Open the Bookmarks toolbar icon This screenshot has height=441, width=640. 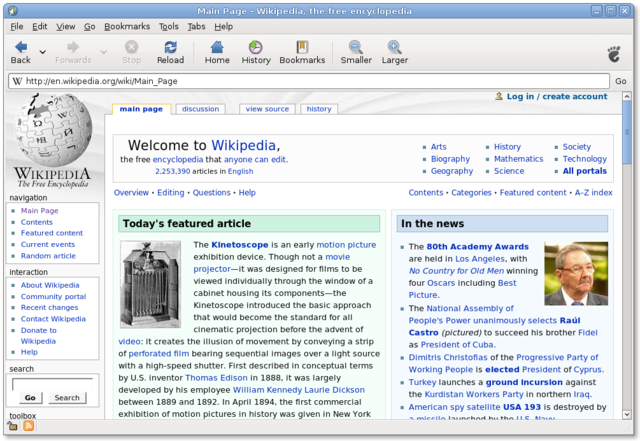point(302,47)
